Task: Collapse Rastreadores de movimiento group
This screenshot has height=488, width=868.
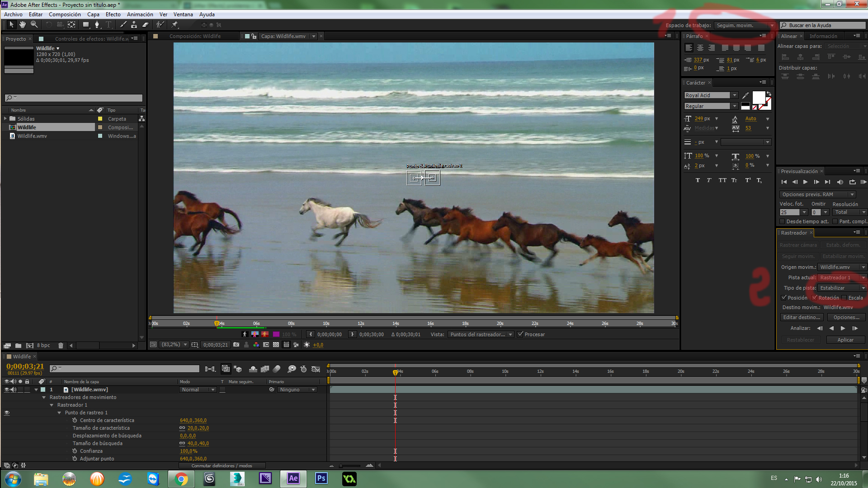Action: click(x=44, y=398)
